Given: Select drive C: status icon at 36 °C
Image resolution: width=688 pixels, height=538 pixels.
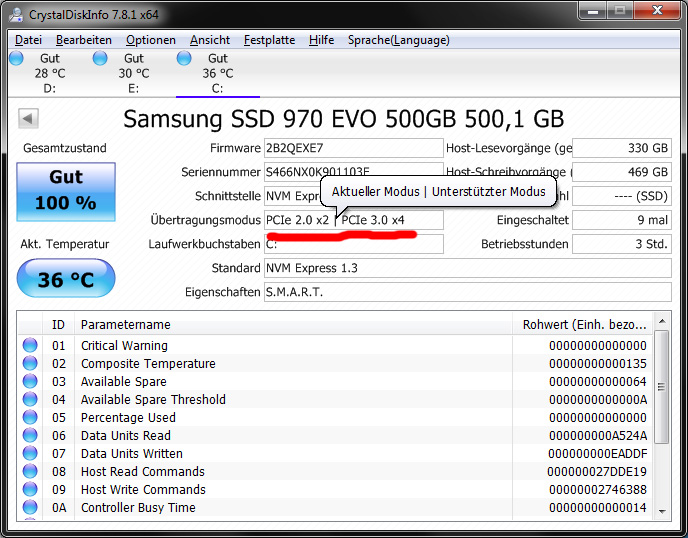Looking at the screenshot, I should [184, 58].
